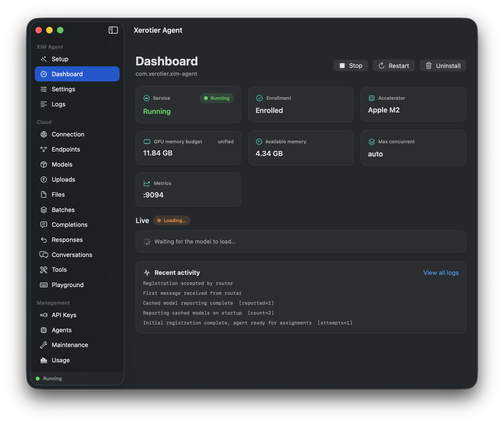Screen dimensions: 504x424
Task: Click 'Initial registration complete' log line
Action: pos(248,323)
